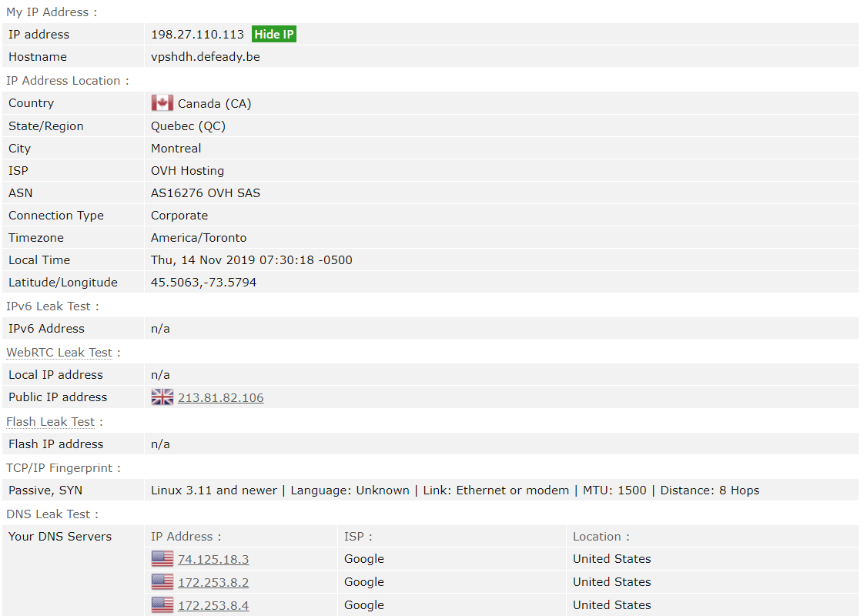Click the n/a value for Flash IP address
The image size is (867, 616).
[x=160, y=444]
